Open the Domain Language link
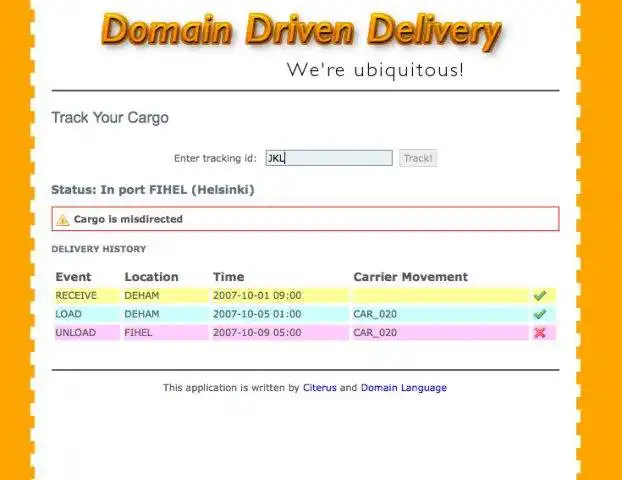 coord(403,388)
